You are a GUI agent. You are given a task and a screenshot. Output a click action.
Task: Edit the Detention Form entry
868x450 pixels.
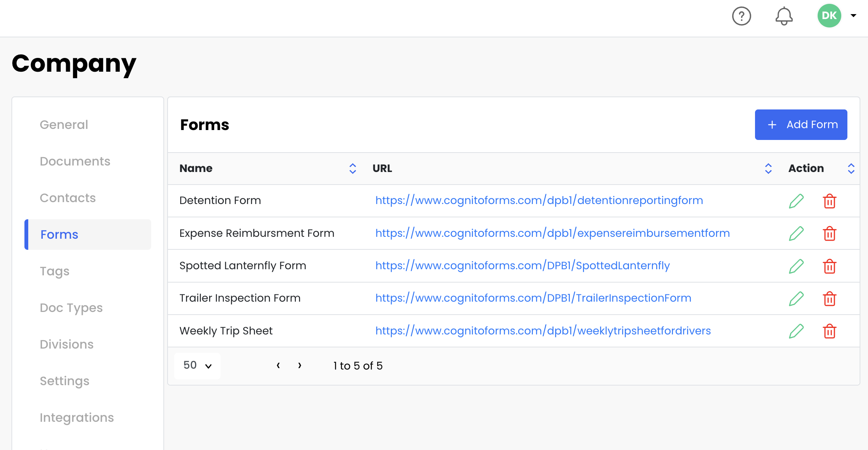796,201
